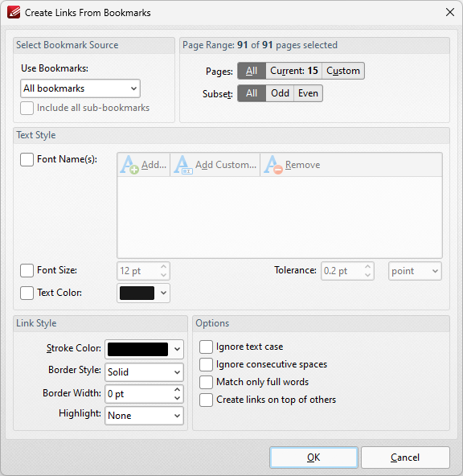Viewport: 463px width, 476px height.
Task: Check Ignore consecutive spaces option
Action: 206,364
